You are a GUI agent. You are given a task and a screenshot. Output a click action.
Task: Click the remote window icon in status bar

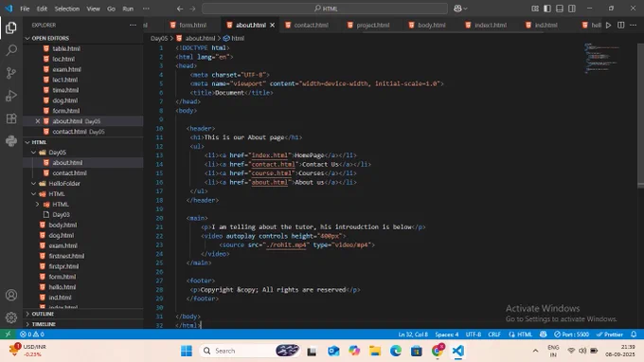point(8,335)
